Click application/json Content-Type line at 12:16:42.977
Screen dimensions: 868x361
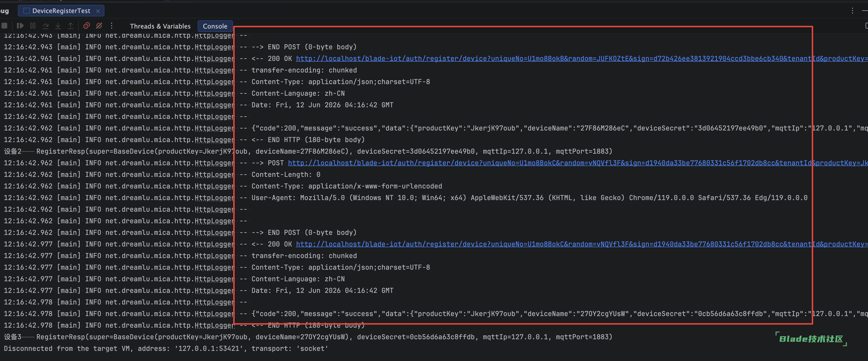click(x=217, y=267)
